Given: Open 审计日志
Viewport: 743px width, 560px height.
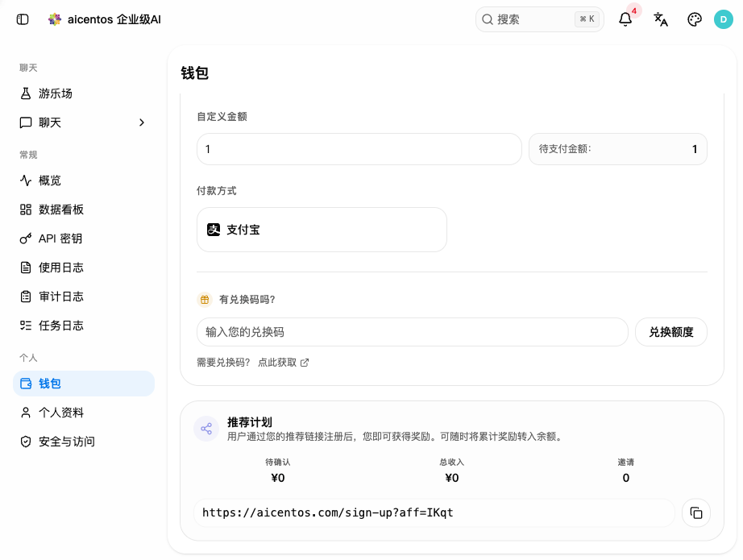Looking at the screenshot, I should (x=84, y=297).
